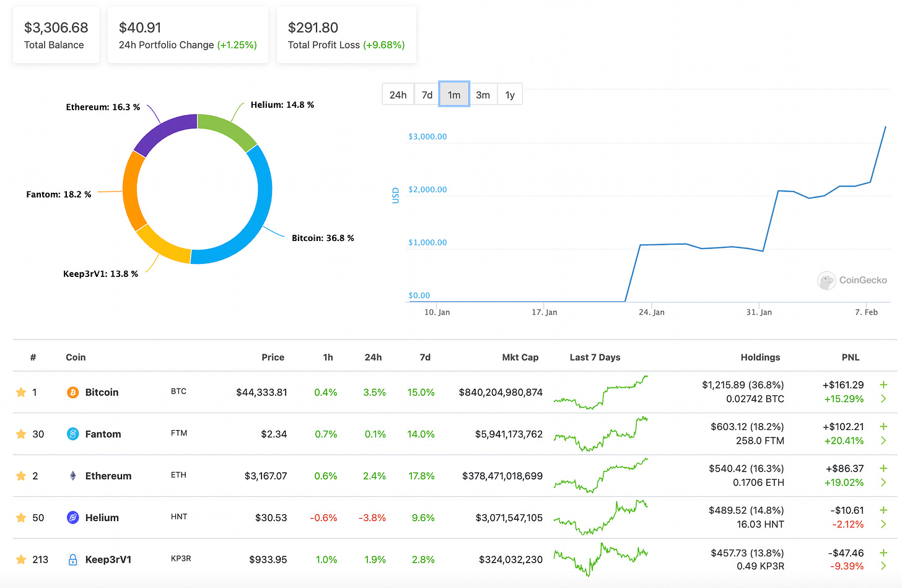Sort by the # rank column header

tap(33, 358)
